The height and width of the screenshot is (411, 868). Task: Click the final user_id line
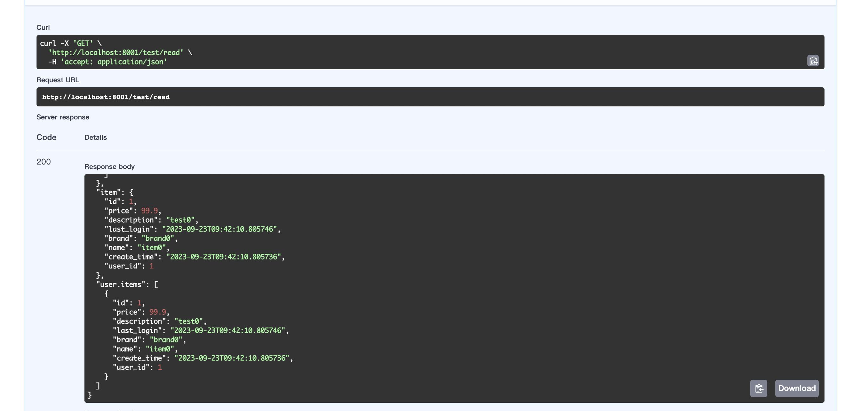tap(137, 367)
